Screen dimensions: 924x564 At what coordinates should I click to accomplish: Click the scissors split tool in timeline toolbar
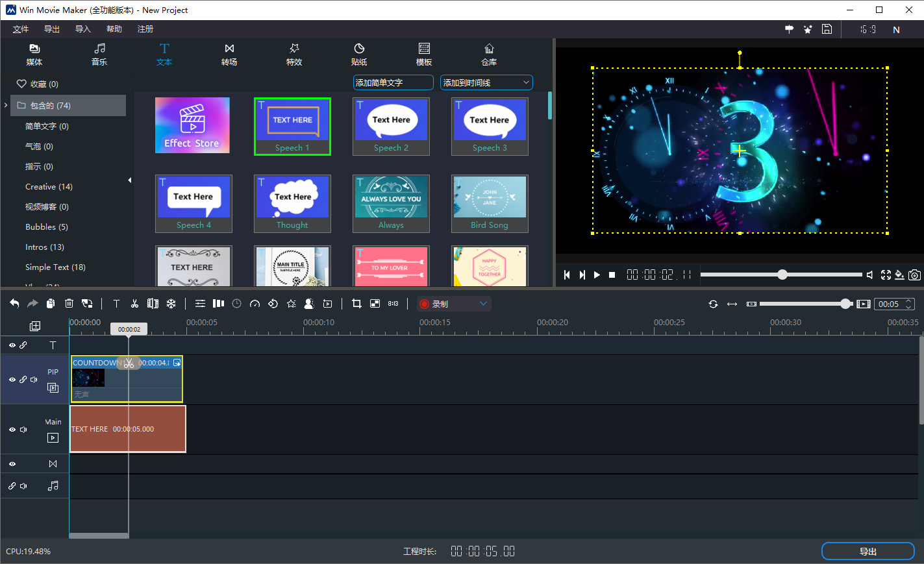134,304
